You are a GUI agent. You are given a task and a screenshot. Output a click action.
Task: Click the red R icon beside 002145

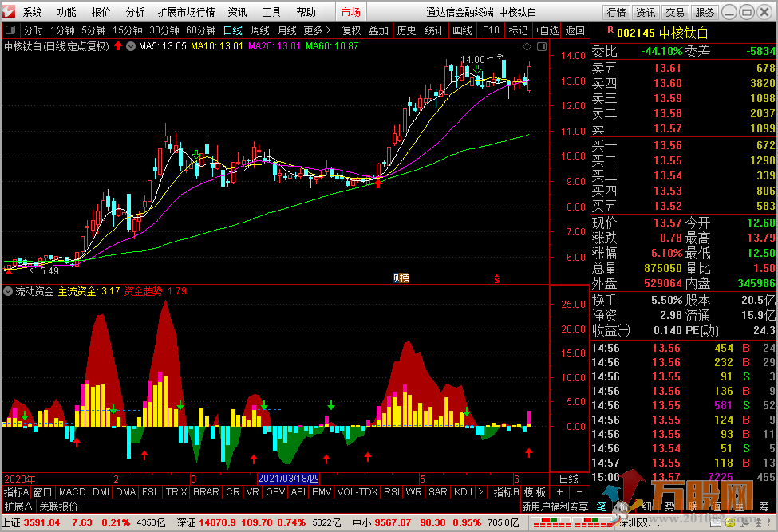point(610,30)
